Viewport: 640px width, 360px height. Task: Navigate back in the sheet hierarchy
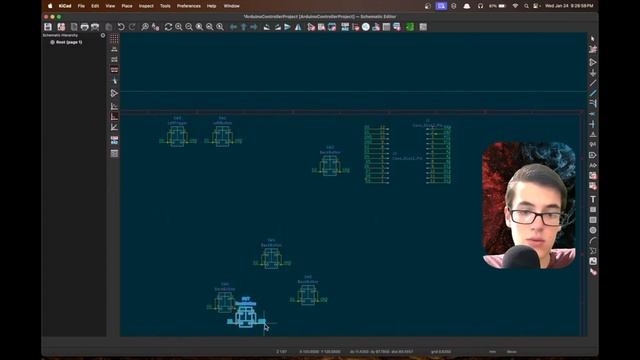click(x=233, y=27)
